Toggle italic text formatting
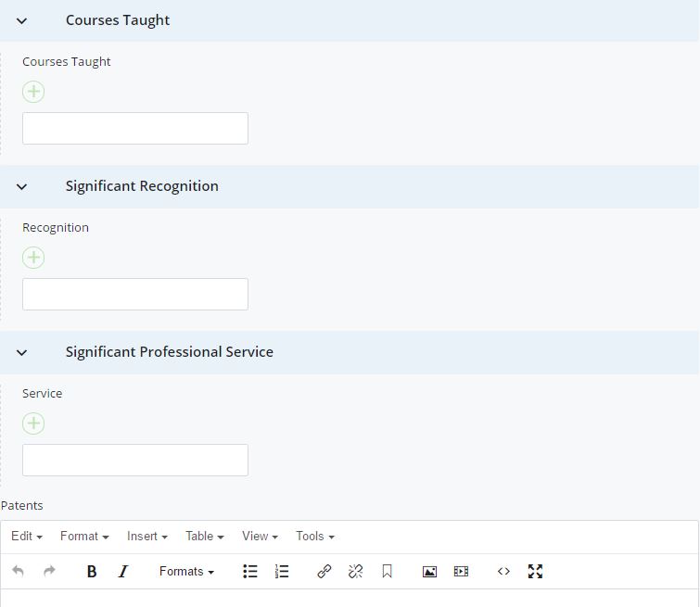 123,572
